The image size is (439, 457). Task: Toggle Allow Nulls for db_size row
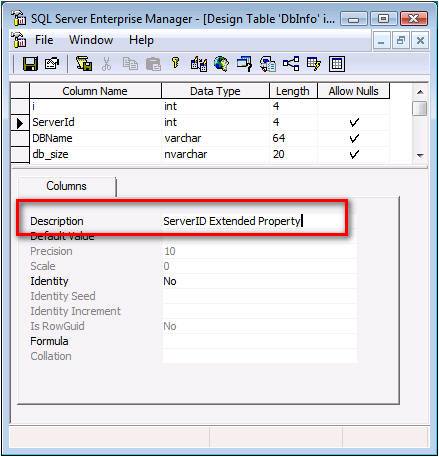point(354,154)
